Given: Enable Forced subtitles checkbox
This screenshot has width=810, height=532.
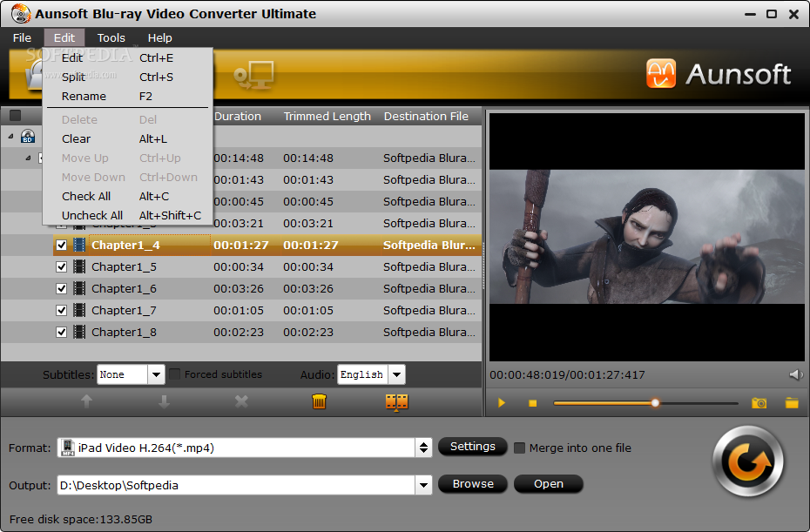Looking at the screenshot, I should click(175, 374).
